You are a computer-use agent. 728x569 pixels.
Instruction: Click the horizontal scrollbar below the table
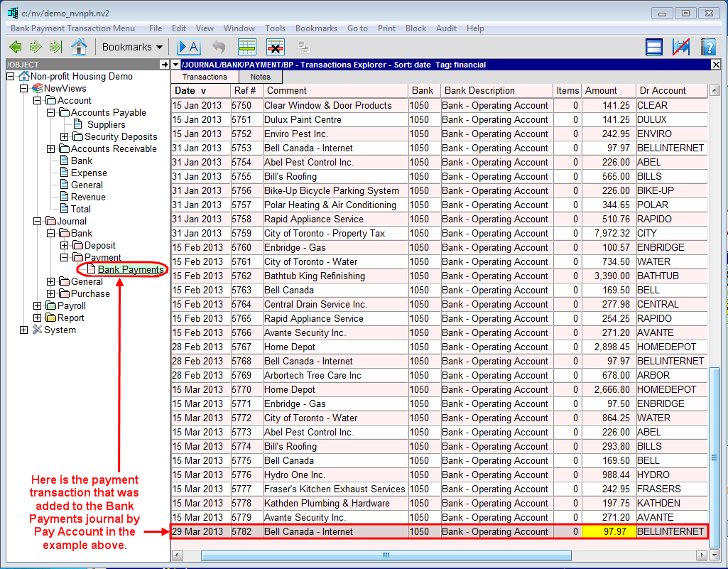(x=386, y=555)
